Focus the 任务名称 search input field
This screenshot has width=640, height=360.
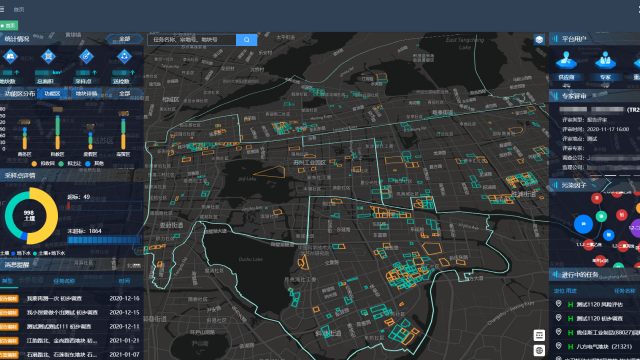(192, 40)
